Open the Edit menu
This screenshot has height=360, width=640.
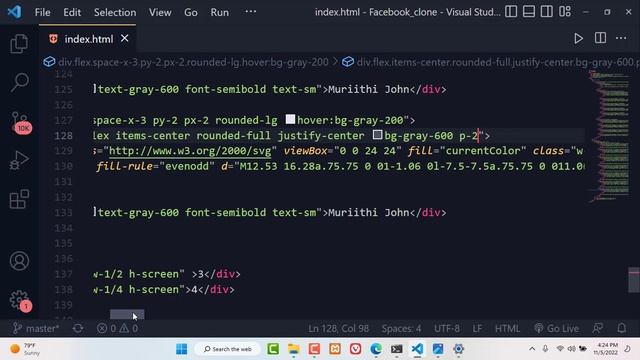pos(72,12)
